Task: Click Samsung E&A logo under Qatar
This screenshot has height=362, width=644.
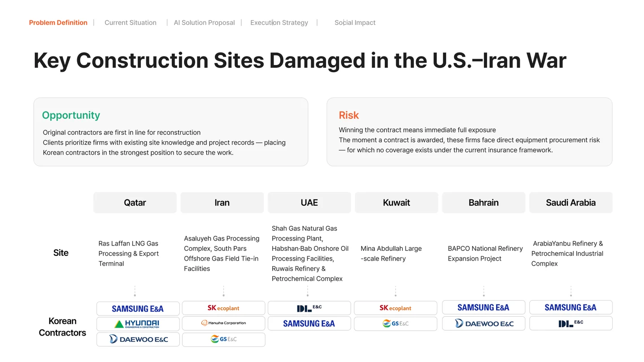Action: 138,308
